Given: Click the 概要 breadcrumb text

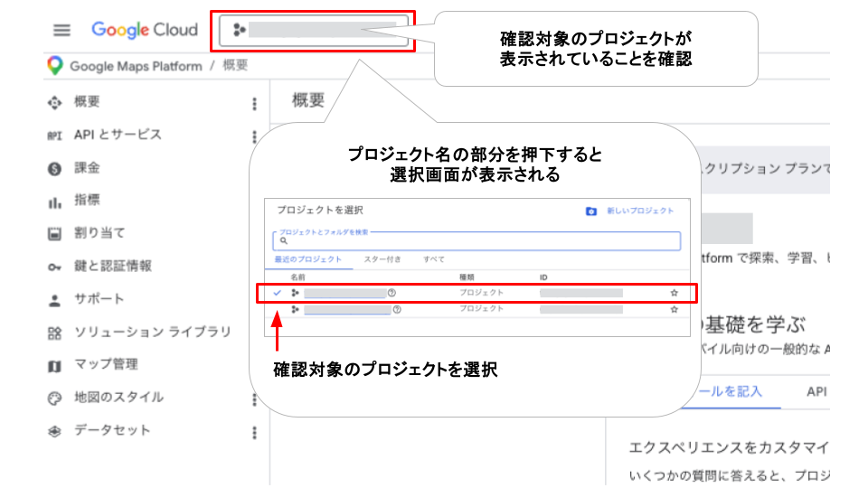Looking at the screenshot, I should point(235,65).
